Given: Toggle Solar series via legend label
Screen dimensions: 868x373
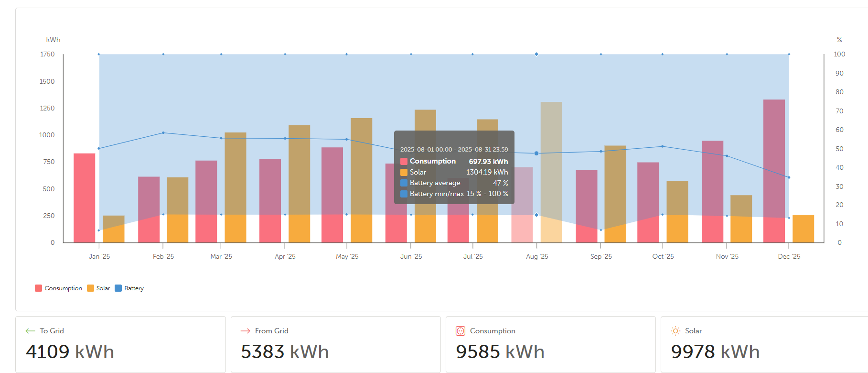Looking at the screenshot, I should [103, 288].
